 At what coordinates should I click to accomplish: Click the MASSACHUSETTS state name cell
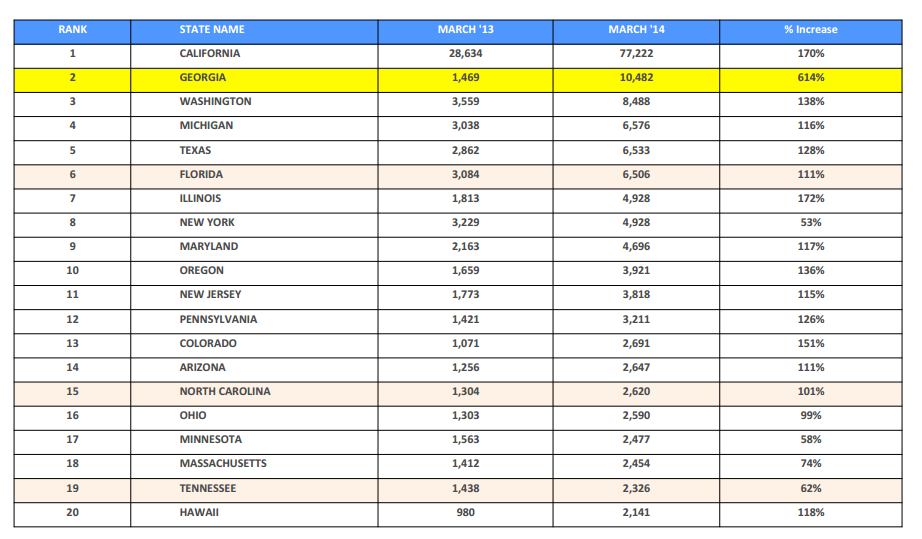tap(222, 463)
